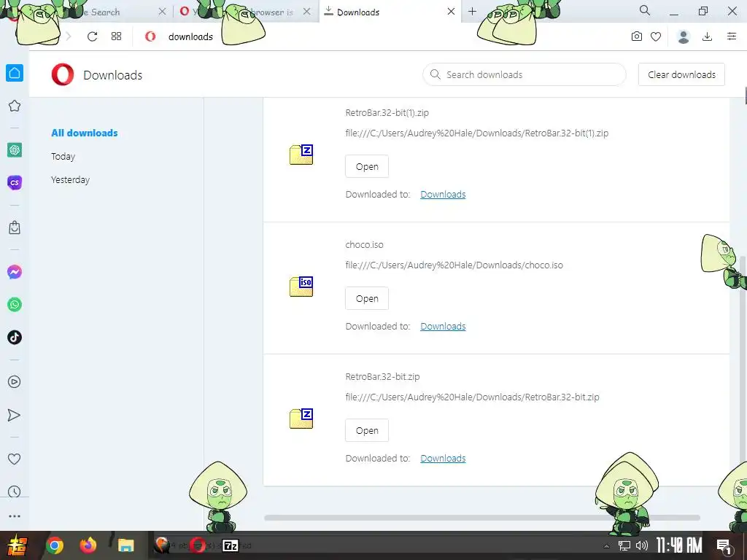
Task: Open the profile account icon
Action: click(683, 36)
